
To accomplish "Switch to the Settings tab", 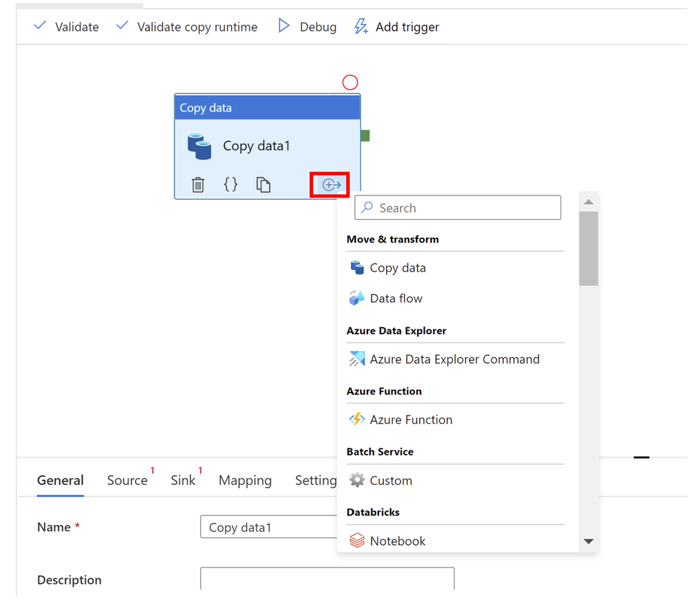I will pos(316,481).
